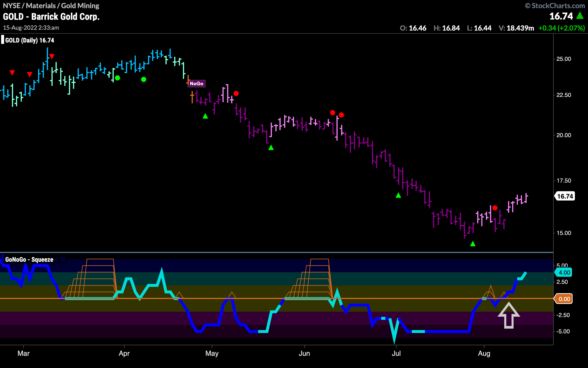Click the green up triangle at start of July
The width and height of the screenshot is (588, 368).
(398, 195)
